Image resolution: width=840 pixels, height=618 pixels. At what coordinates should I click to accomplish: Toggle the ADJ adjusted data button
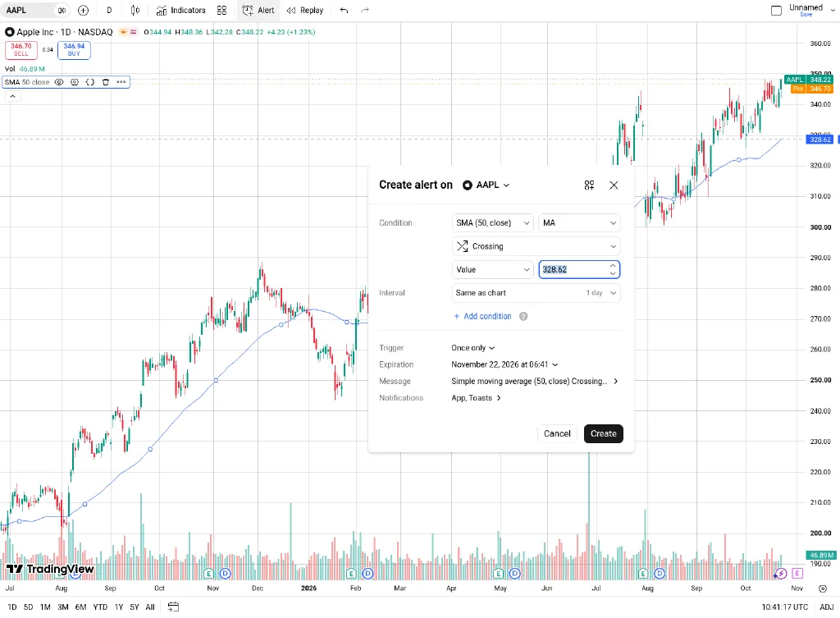pos(827,607)
